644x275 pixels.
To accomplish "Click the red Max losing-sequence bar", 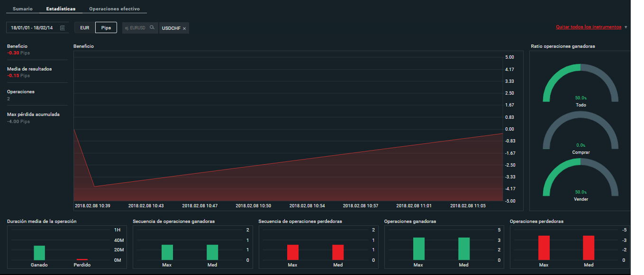I will point(293,252).
